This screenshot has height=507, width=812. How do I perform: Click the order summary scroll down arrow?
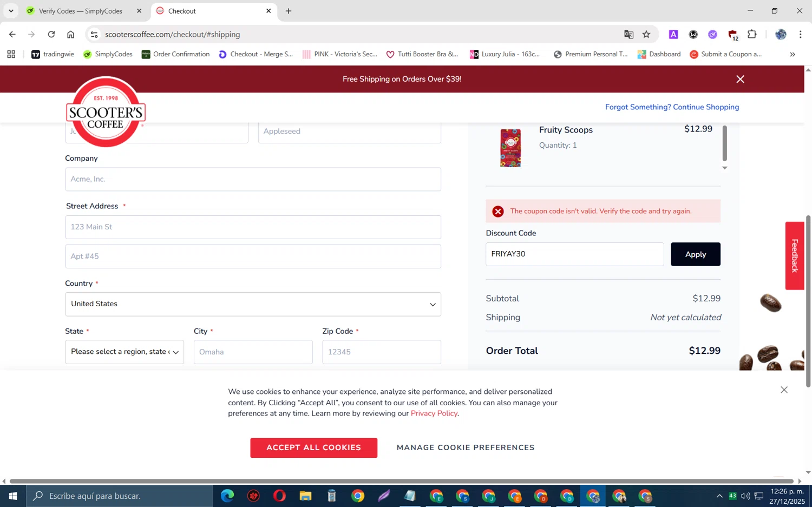(x=724, y=168)
